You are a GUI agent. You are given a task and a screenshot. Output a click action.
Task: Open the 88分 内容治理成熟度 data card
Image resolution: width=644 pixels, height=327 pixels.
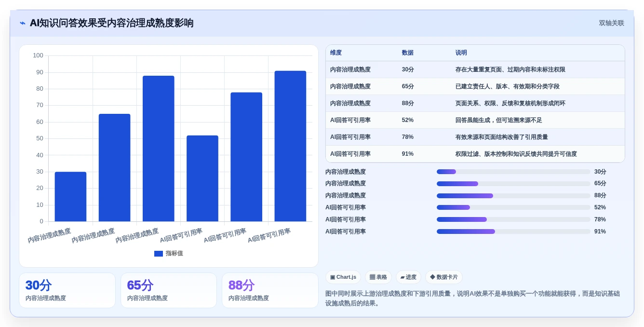point(270,290)
